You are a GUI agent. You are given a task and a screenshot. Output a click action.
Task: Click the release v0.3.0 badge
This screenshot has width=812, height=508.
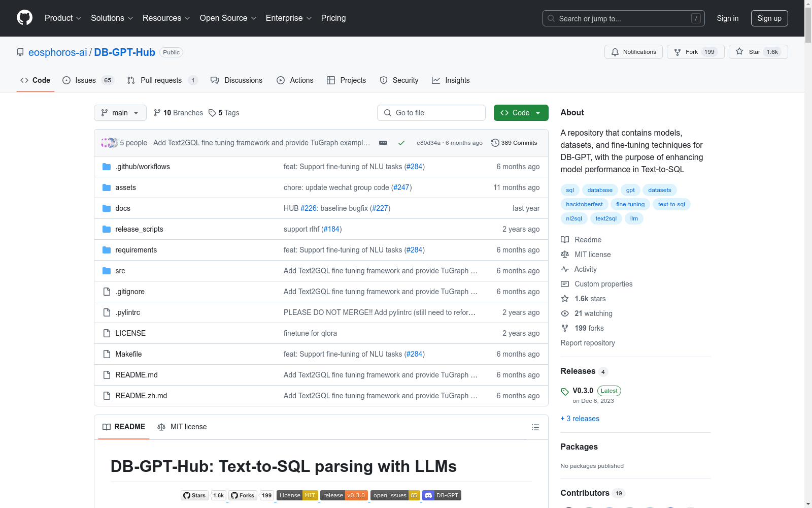pos(344,495)
